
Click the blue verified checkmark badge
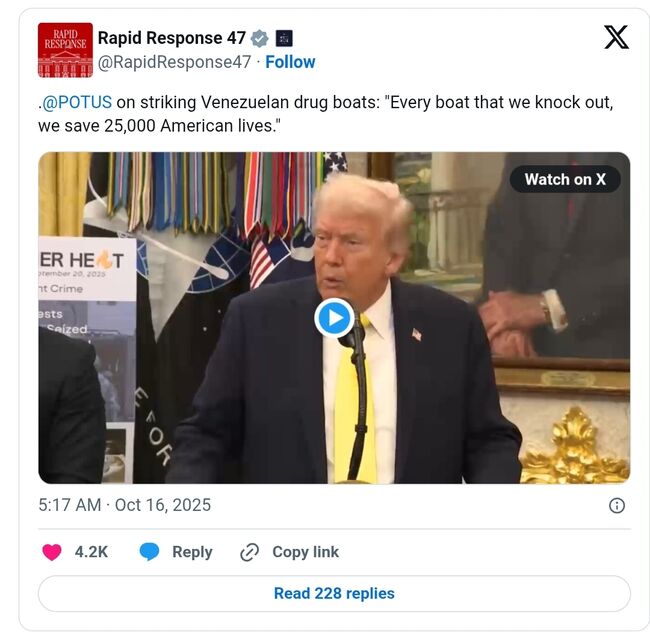tap(260, 39)
